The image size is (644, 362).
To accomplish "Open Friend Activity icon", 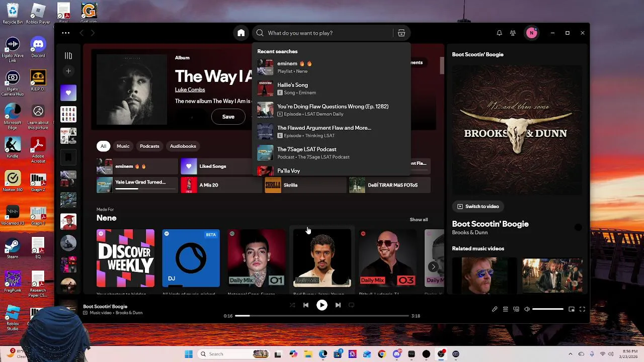I will 513,33.
